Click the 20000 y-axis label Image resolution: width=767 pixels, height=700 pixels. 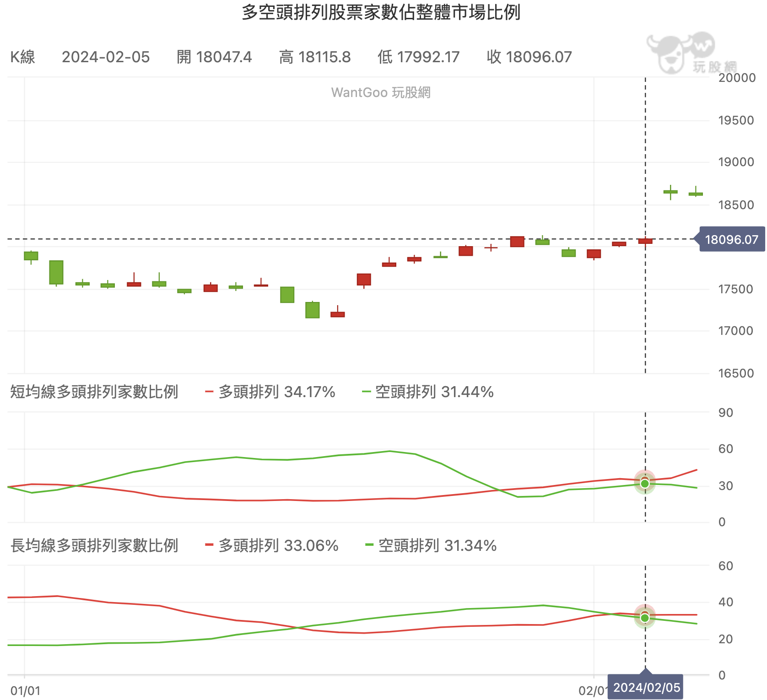(x=737, y=78)
